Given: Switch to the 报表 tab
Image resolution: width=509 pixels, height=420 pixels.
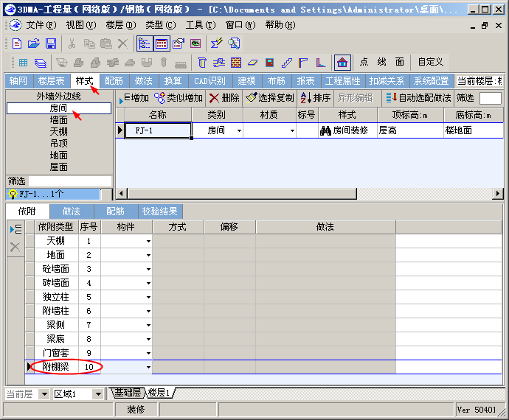Looking at the screenshot, I should (305, 81).
